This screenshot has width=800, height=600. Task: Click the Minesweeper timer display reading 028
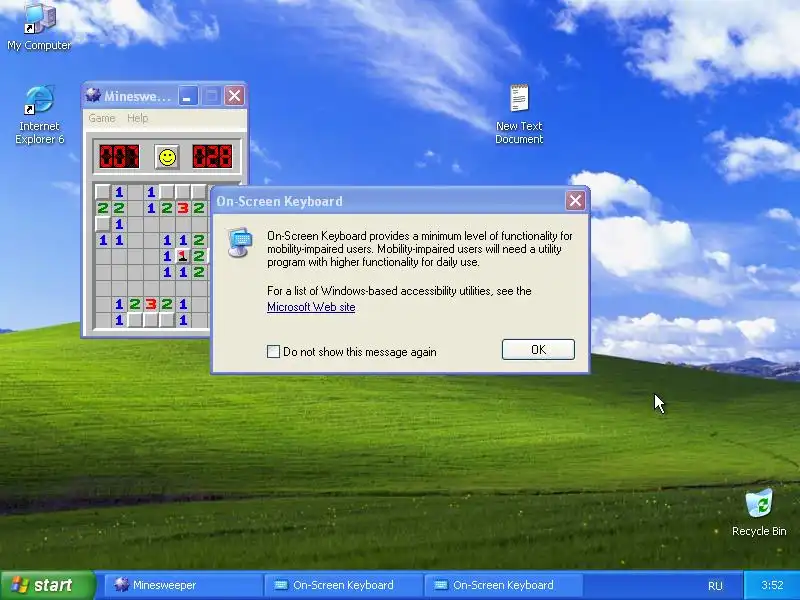click(x=212, y=157)
